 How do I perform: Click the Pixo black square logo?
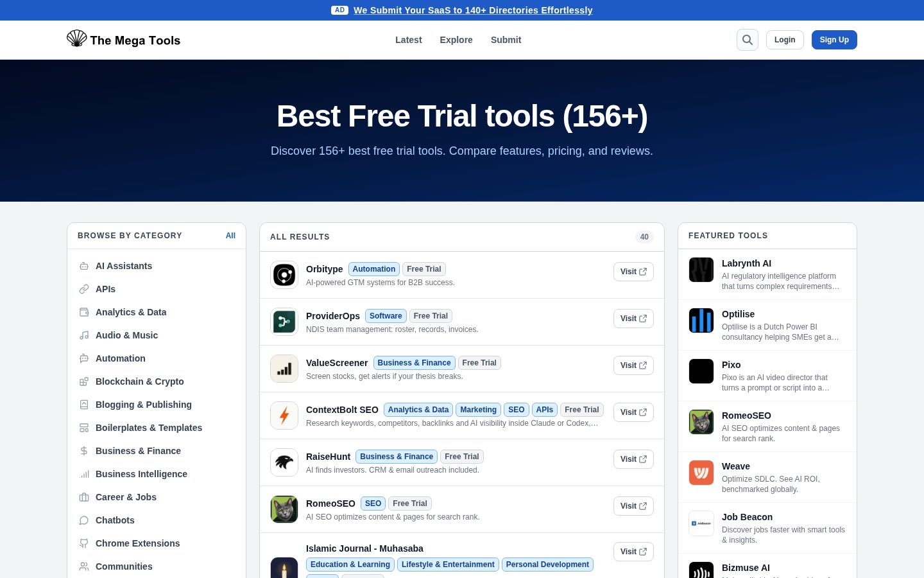click(701, 371)
